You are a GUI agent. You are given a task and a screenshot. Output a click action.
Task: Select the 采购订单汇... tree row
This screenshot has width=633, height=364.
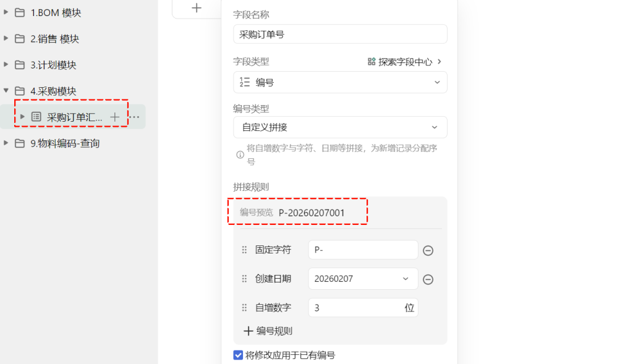tap(73, 117)
